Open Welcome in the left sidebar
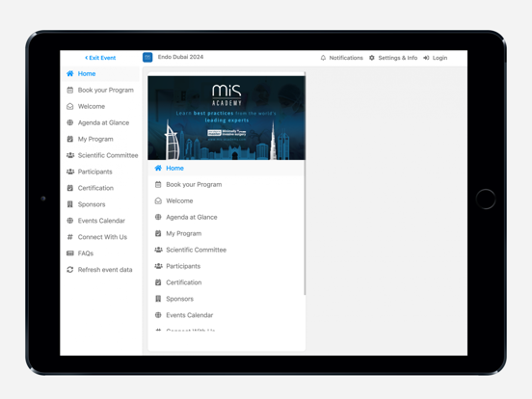 [92, 106]
